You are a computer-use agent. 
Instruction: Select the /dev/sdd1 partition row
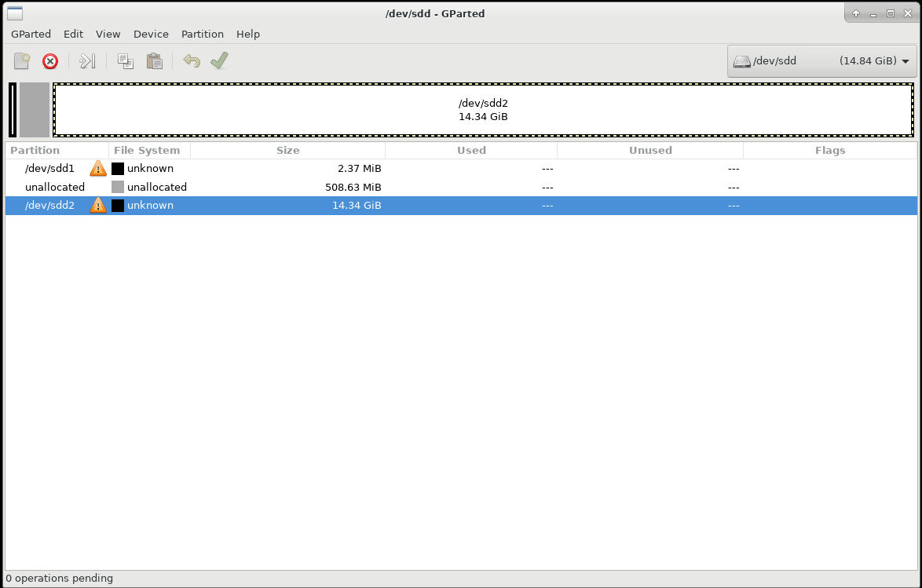(x=461, y=169)
